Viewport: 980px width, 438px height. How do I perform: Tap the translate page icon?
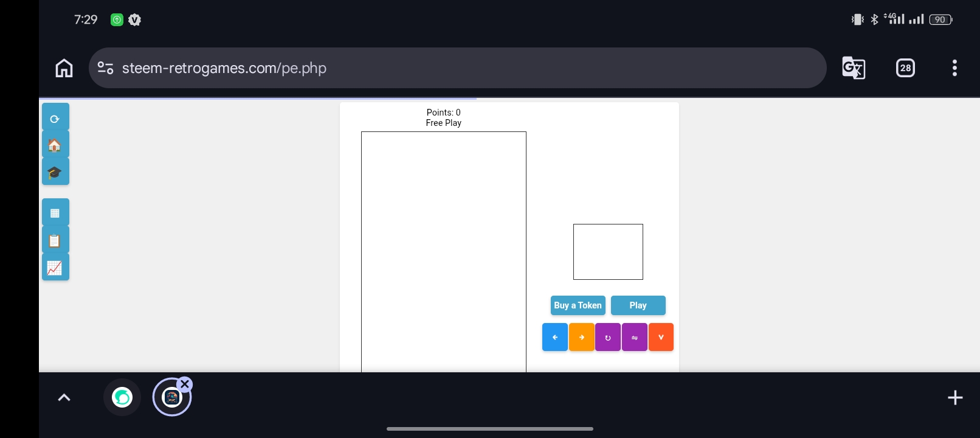pyautogui.click(x=854, y=68)
